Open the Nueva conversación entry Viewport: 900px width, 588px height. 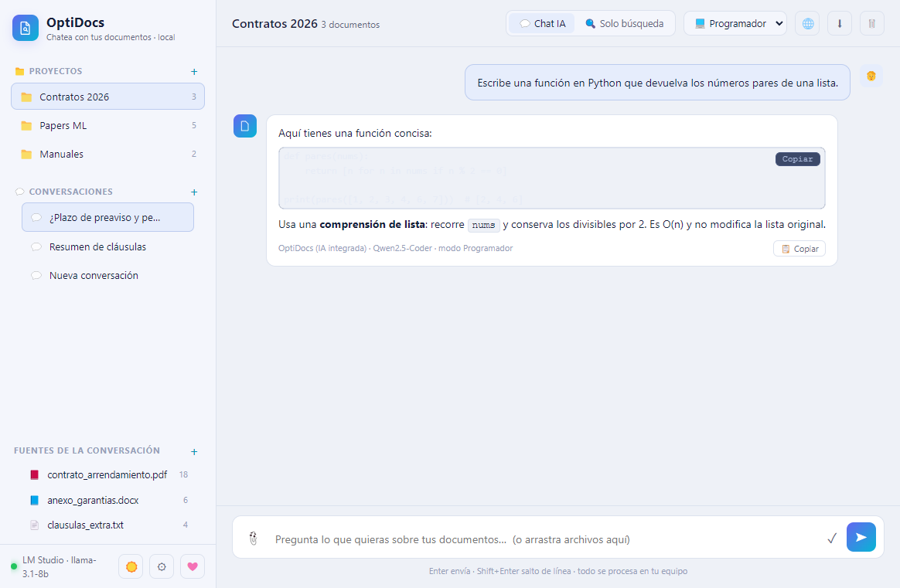108,275
